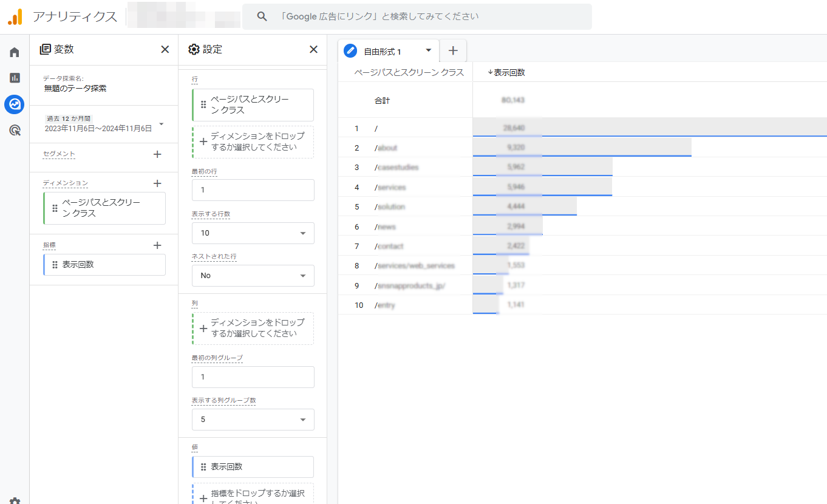Image resolution: width=827 pixels, height=504 pixels.
Task: Open the Advertising icon in sidebar
Action: (15, 130)
